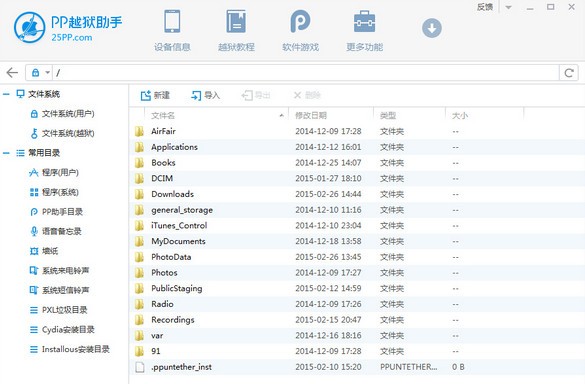Open 系统短信铃声 SMS tones shortcut
585x384 pixels.
[x=59, y=290]
